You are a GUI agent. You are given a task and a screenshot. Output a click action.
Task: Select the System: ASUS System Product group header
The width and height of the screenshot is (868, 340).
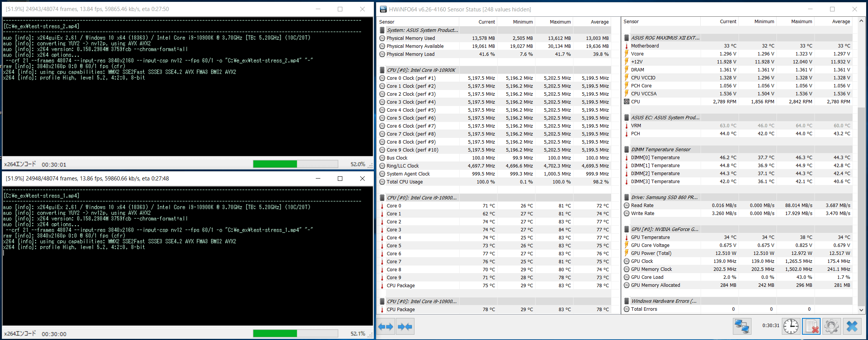pyautogui.click(x=495, y=30)
